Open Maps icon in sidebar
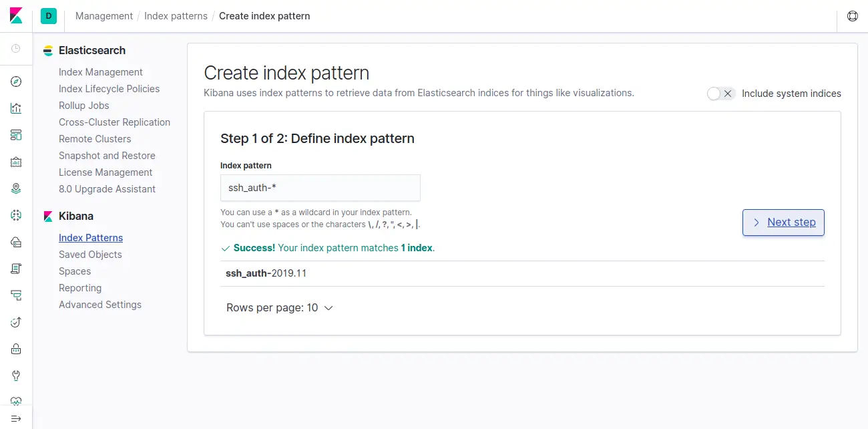 [x=16, y=188]
